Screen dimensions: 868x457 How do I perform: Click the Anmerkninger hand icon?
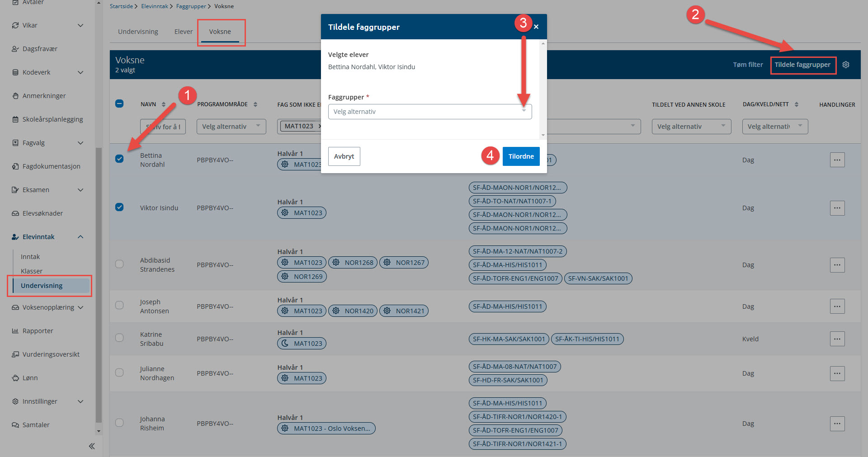pyautogui.click(x=15, y=96)
